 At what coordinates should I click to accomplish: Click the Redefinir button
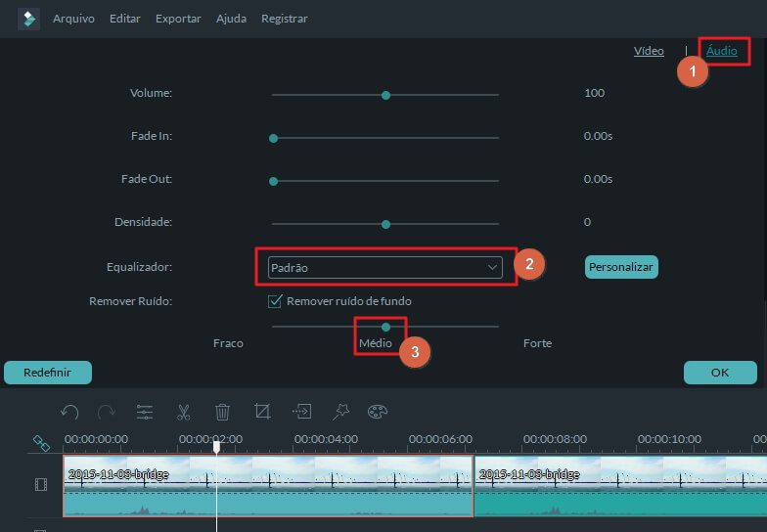point(48,373)
